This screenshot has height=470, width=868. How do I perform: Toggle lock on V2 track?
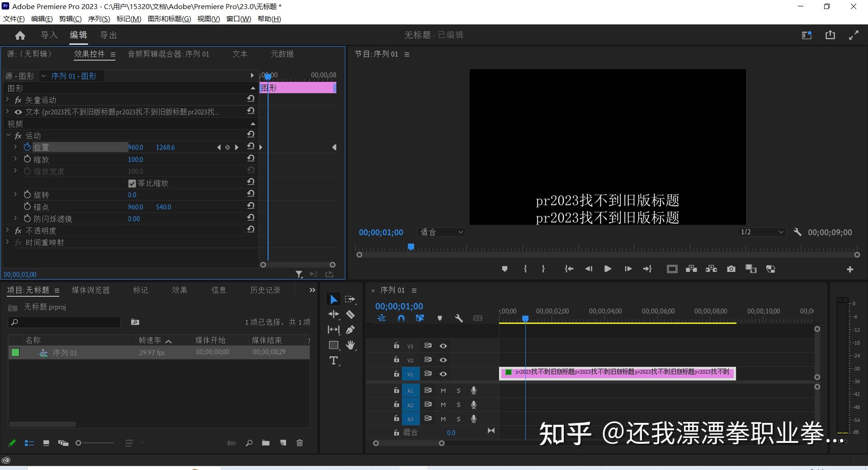tap(396, 360)
